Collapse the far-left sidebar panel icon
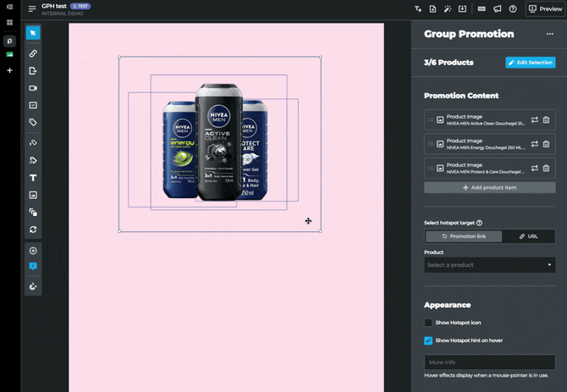This screenshot has width=567, height=392. (x=10, y=7)
